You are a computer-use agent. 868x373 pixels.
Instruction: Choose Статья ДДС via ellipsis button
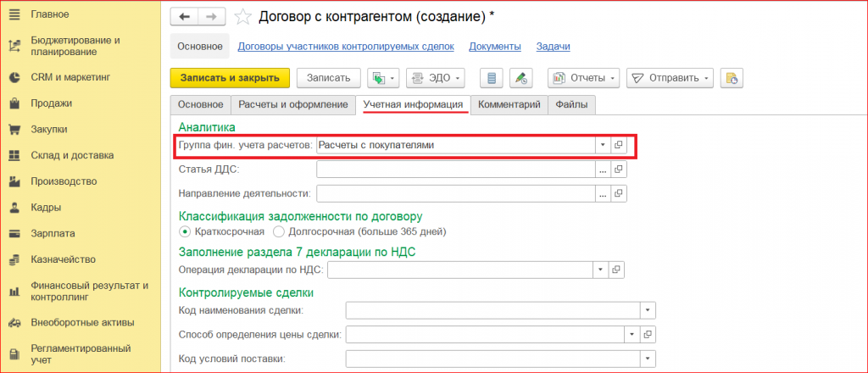[x=603, y=170]
